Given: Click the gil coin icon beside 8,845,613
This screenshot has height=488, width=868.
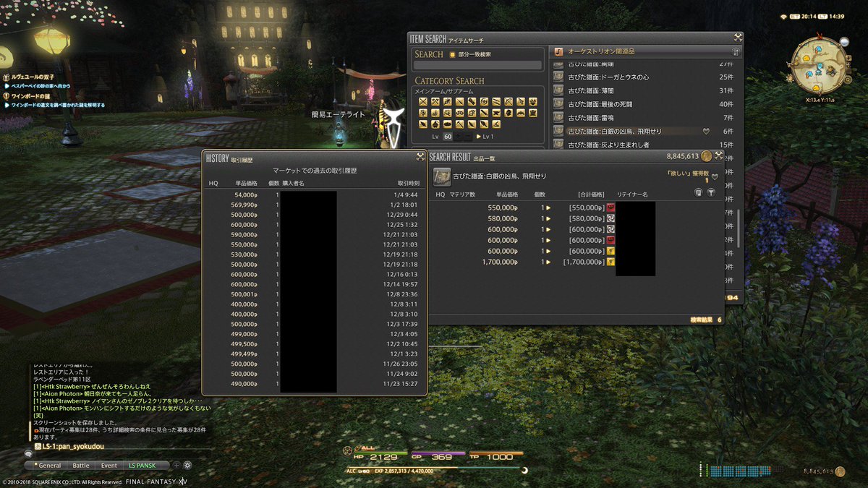Looking at the screenshot, I should click(x=706, y=156).
